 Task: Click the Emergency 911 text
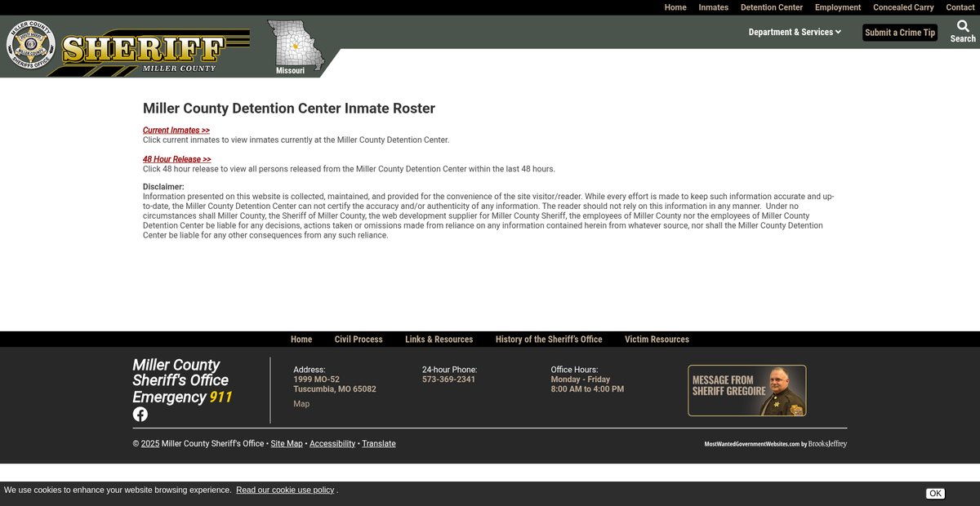click(x=182, y=397)
